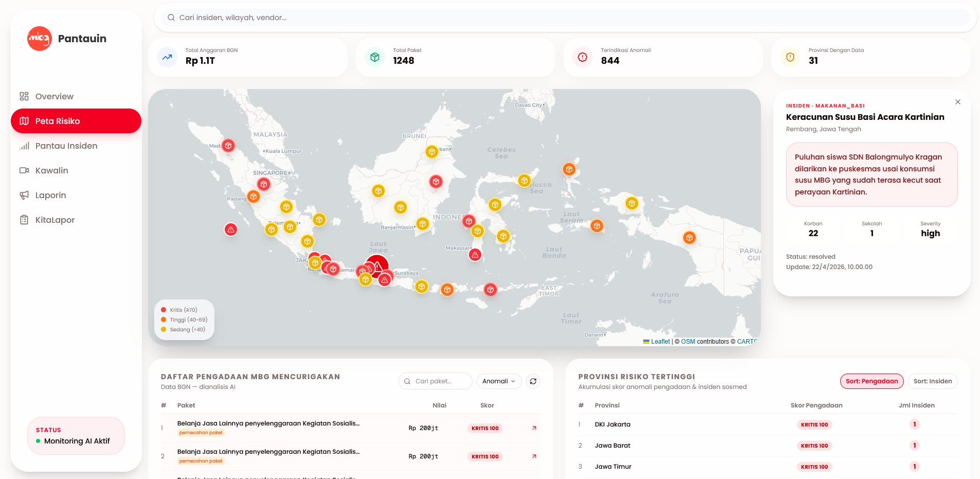Click the Cari paket search field

coord(435,381)
